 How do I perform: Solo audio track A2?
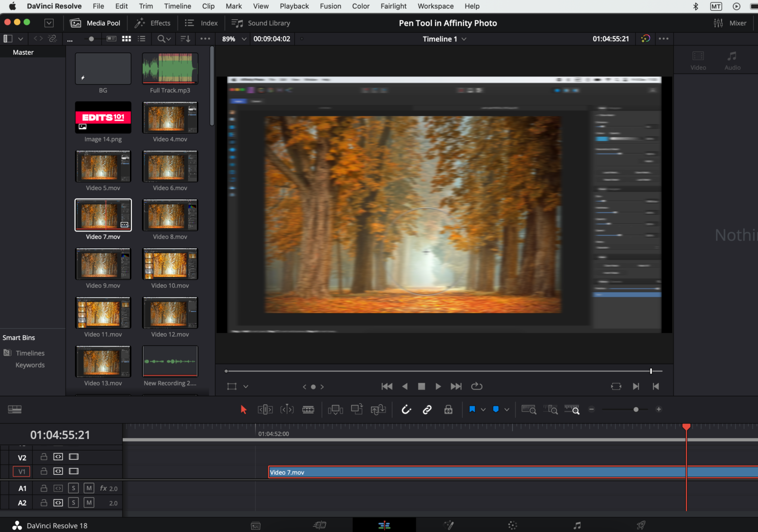[73, 503]
